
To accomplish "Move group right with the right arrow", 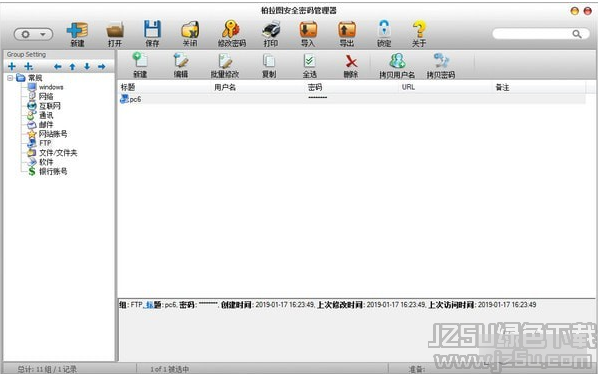I will tap(101, 67).
